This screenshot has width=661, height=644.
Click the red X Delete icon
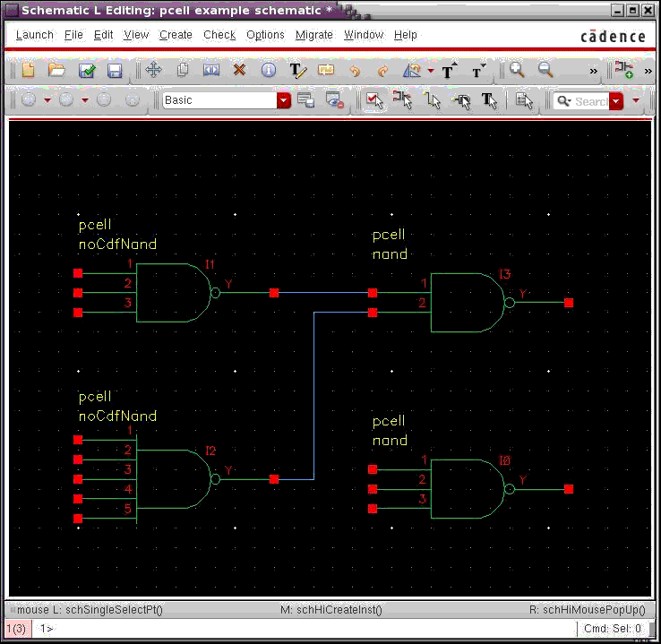[239, 70]
